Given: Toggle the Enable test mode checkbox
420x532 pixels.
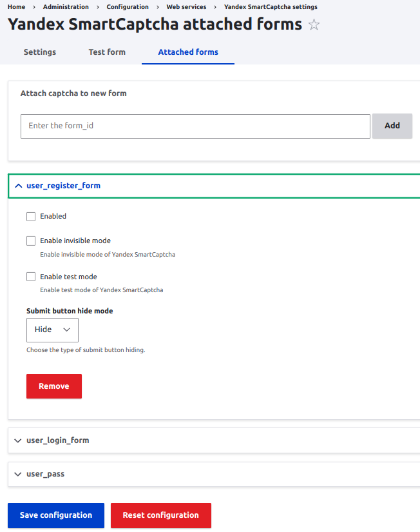Looking at the screenshot, I should [31, 277].
